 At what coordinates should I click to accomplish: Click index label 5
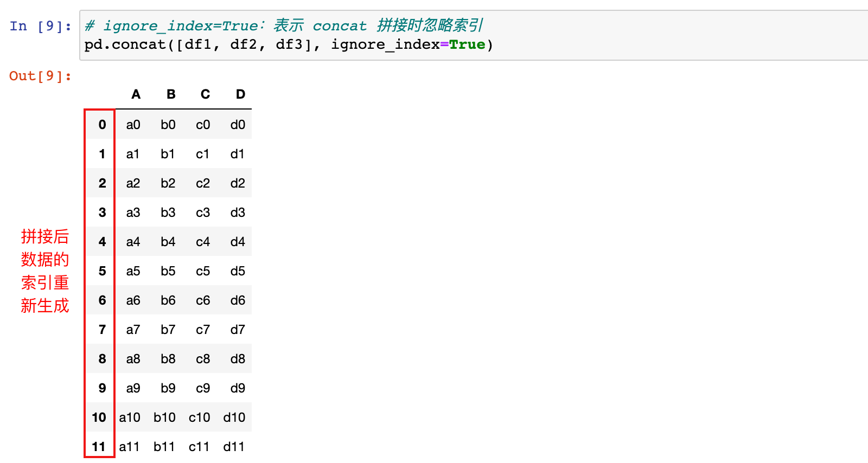click(x=102, y=271)
